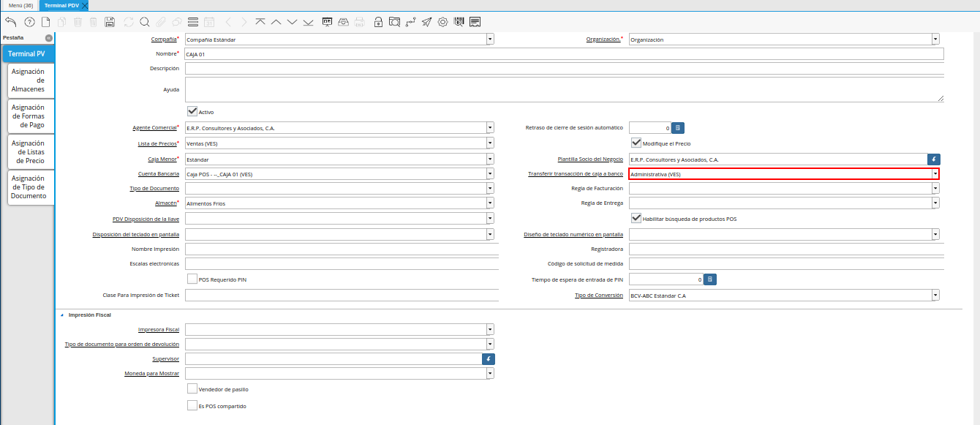This screenshot has height=425, width=980.
Task: Open the help question mark icon
Action: [29, 22]
